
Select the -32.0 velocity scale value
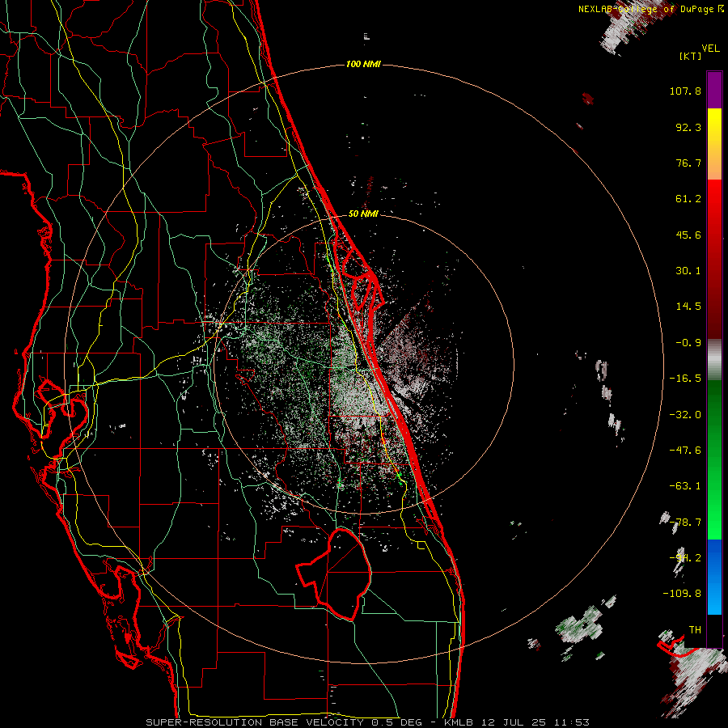tap(685, 415)
